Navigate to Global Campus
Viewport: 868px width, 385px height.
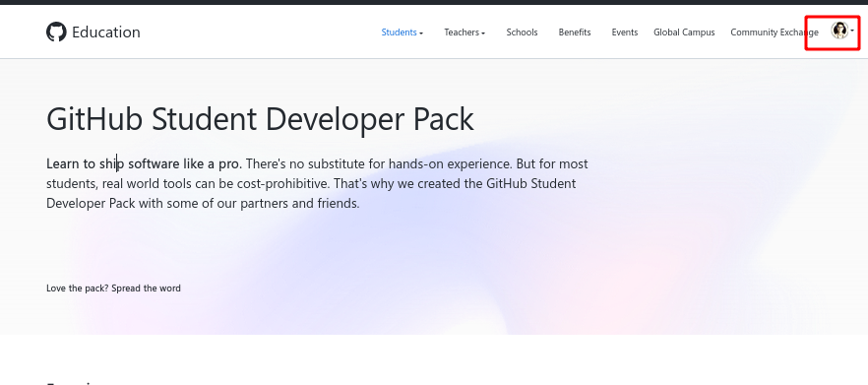[x=684, y=32]
